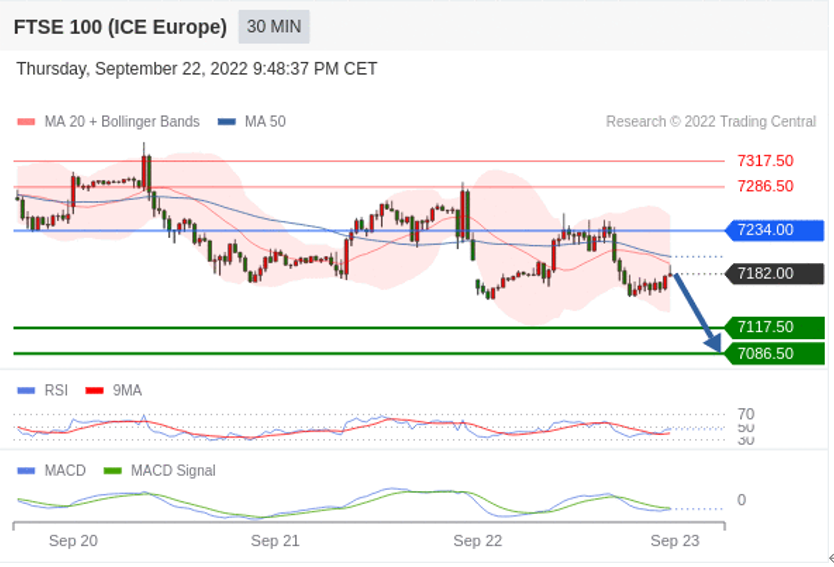Click MA 20 + Bollinger Bands legend swatch
The image size is (834, 567).
click(x=26, y=122)
